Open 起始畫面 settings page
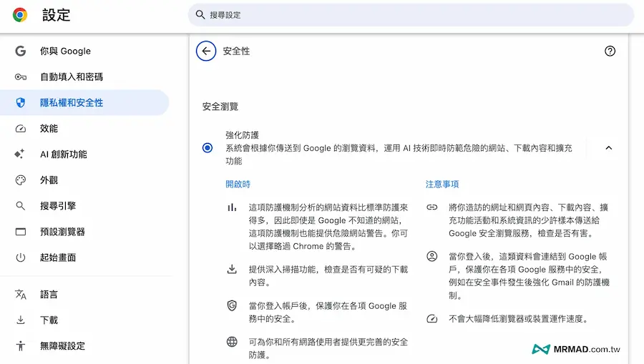This screenshot has height=364, width=644. pyautogui.click(x=84, y=257)
